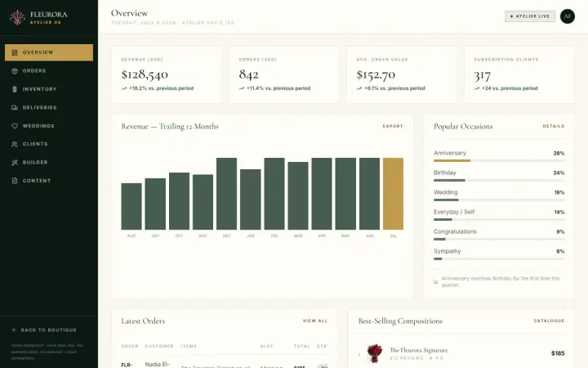This screenshot has width=588, height=368.
Task: Click the 28% Anniversary percentage
Action: tap(559, 153)
